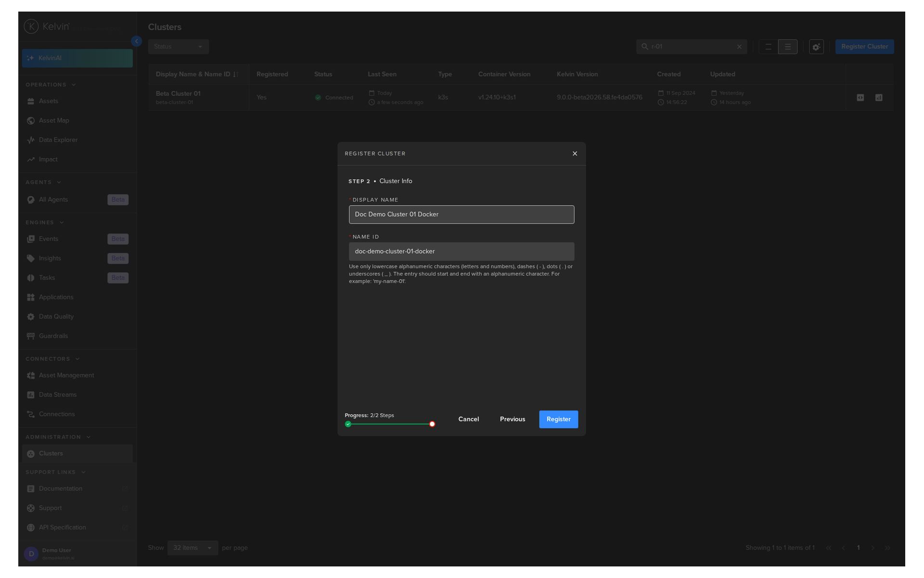The width and height of the screenshot is (924, 578).
Task: Collapse the sidebar with the chevron button
Action: point(137,41)
